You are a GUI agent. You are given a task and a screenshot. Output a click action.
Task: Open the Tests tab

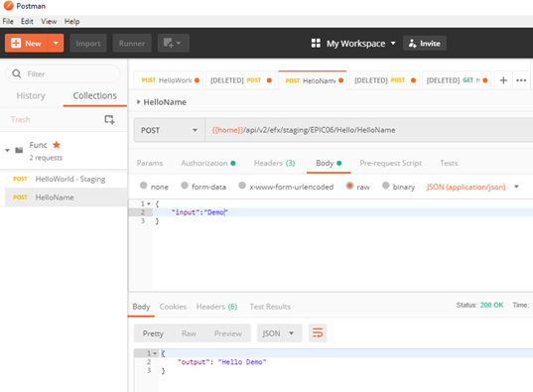click(449, 163)
